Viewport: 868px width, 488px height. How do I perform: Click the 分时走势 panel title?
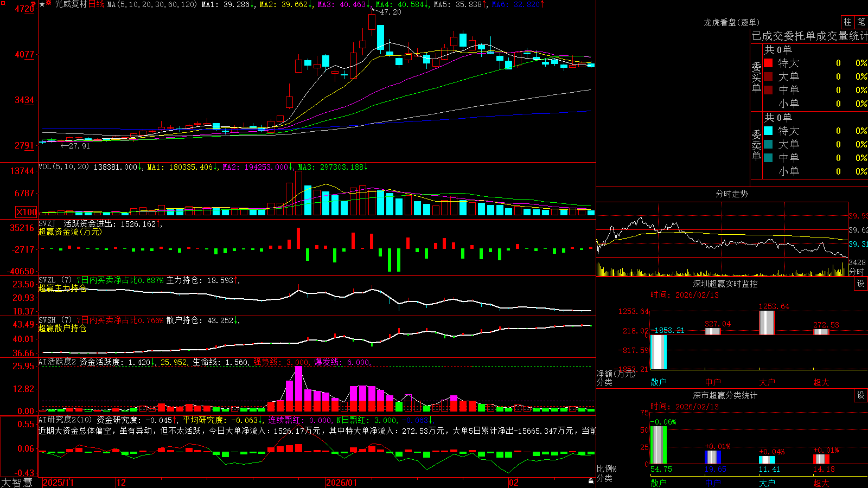click(731, 194)
